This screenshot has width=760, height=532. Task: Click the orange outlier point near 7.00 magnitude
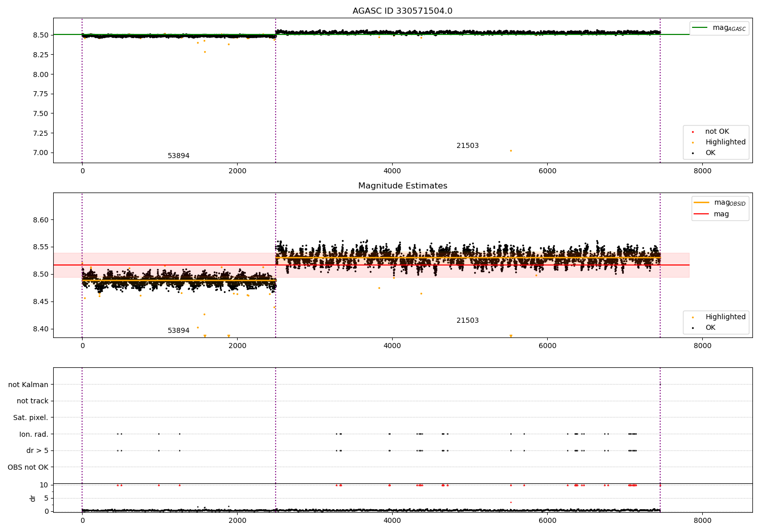pyautogui.click(x=511, y=150)
